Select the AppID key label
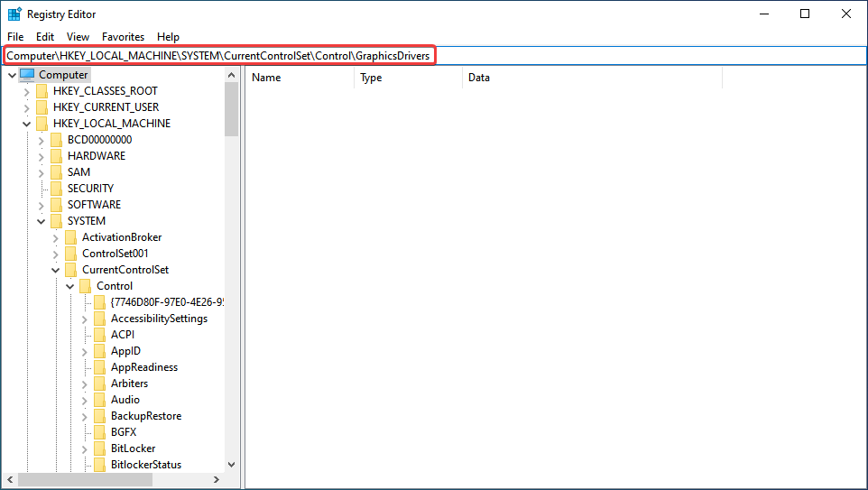Screen dimensions: 868x490 pos(125,350)
